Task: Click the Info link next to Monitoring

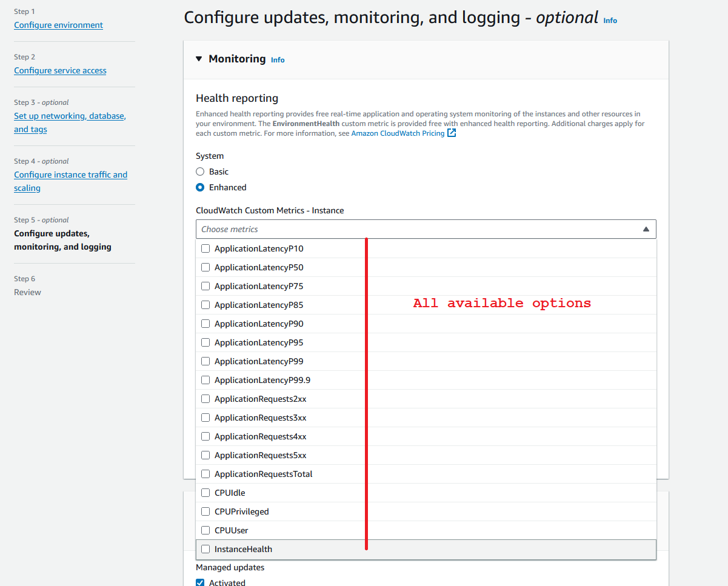Action: coord(278,60)
